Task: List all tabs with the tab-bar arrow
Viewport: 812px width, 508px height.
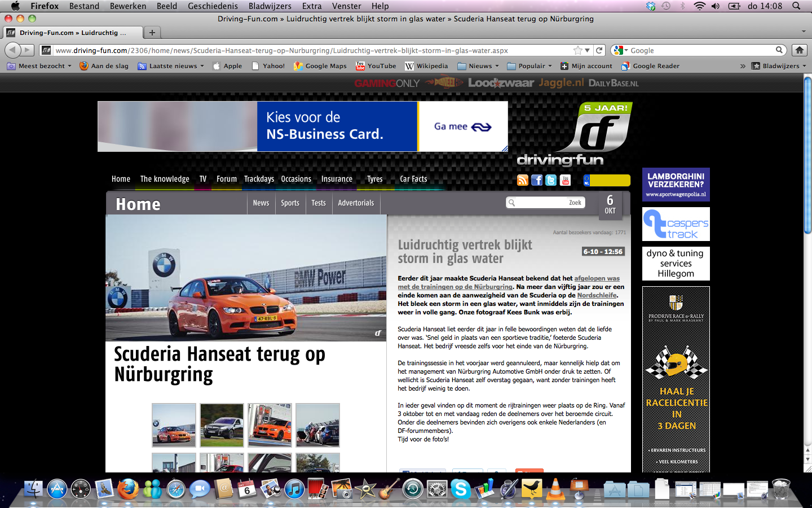Action: point(804,32)
